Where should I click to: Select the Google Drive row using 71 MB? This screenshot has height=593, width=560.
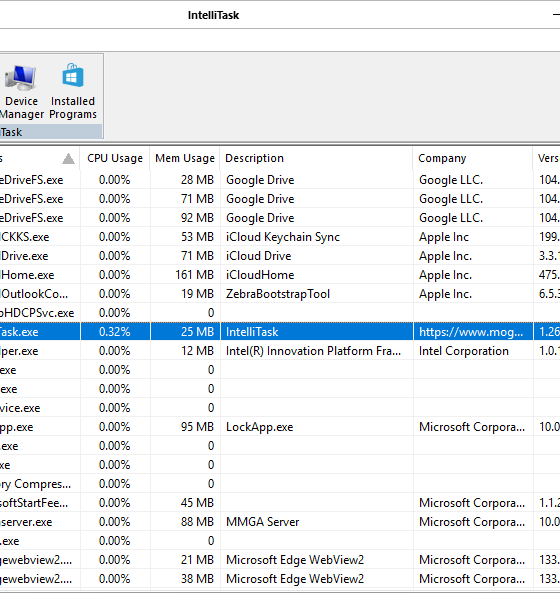[280, 199]
